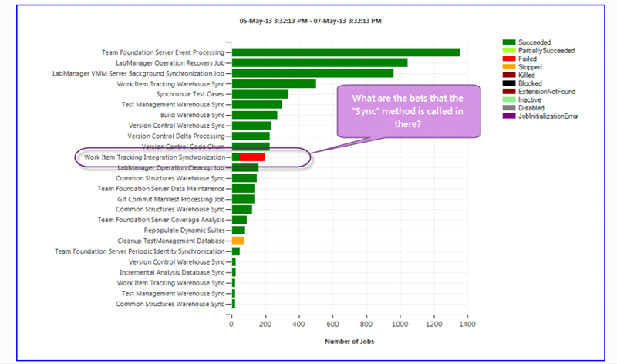Click the 'Team Foundation Server Data Maintanence' label
Screen dimensions: 617x364
tap(161, 188)
